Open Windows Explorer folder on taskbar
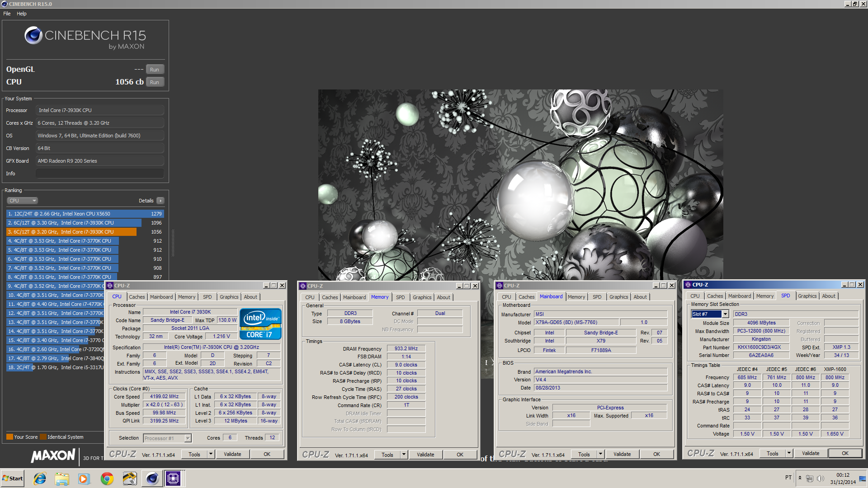Viewport: 868px width, 488px height. 62,479
